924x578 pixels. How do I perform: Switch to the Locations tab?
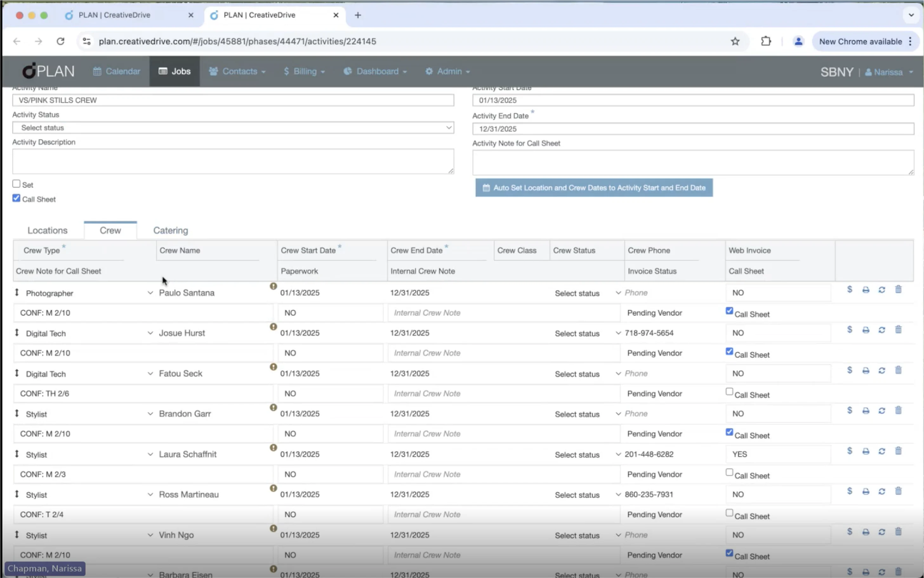(x=47, y=231)
